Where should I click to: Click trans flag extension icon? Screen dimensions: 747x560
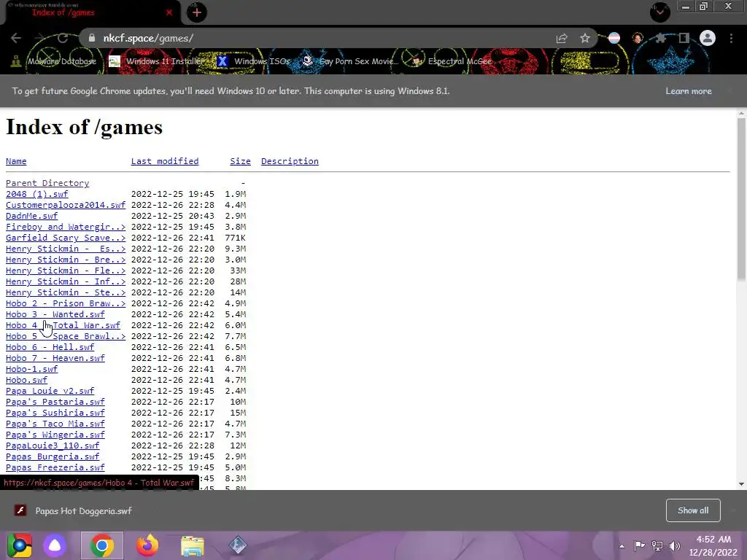click(614, 38)
